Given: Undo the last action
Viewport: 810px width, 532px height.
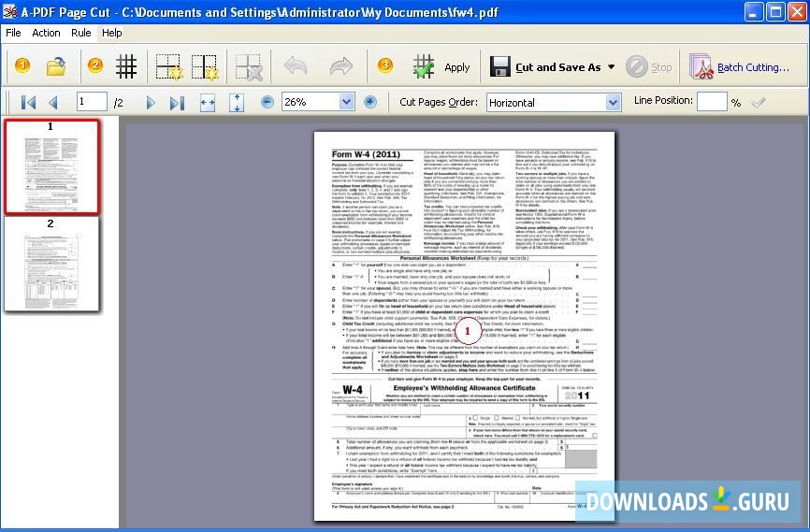Looking at the screenshot, I should point(296,66).
